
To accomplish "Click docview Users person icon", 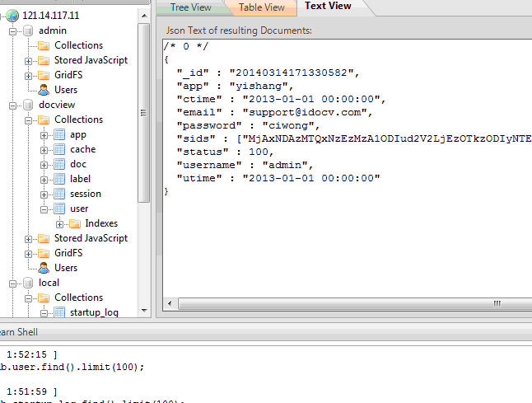I will click(x=44, y=268).
